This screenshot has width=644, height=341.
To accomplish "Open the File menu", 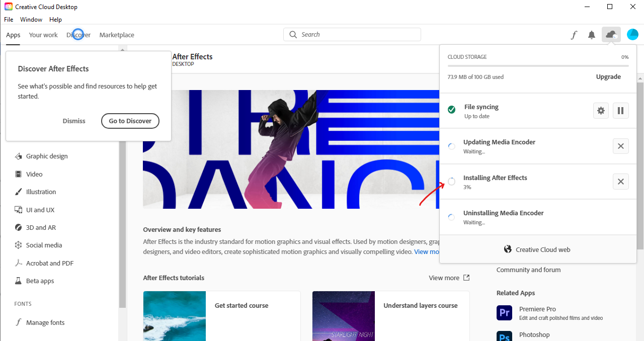I will pyautogui.click(x=8, y=19).
